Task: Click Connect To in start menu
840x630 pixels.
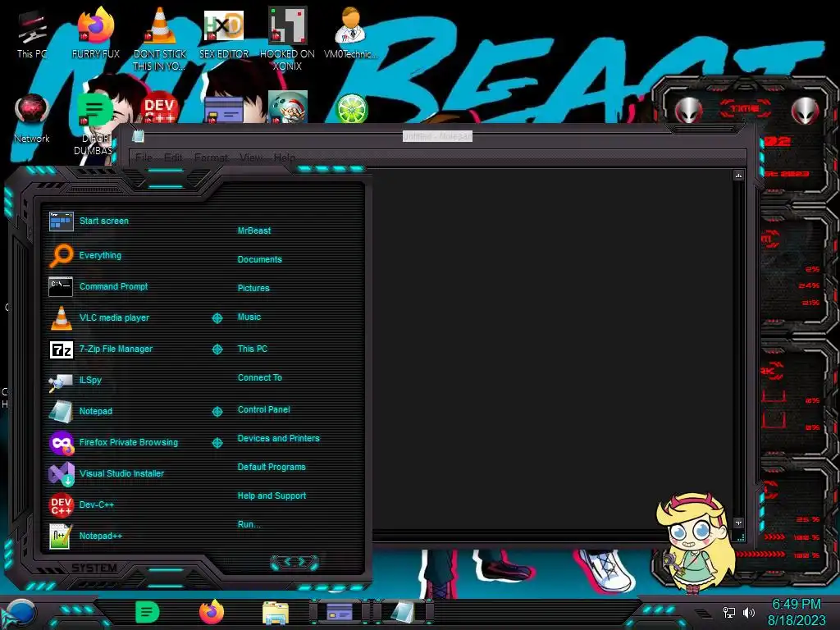Action: coord(260,377)
